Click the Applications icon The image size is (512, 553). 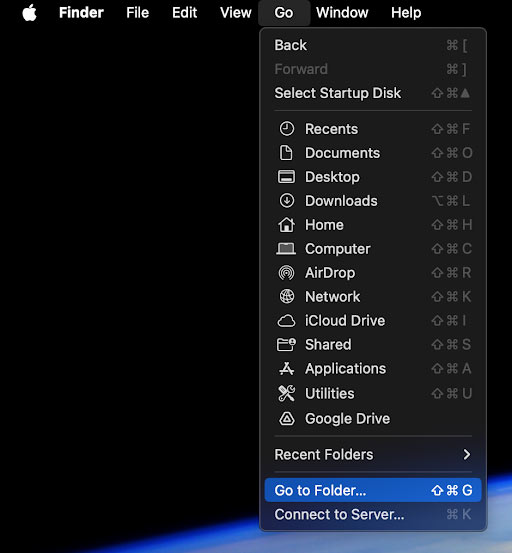(x=286, y=369)
